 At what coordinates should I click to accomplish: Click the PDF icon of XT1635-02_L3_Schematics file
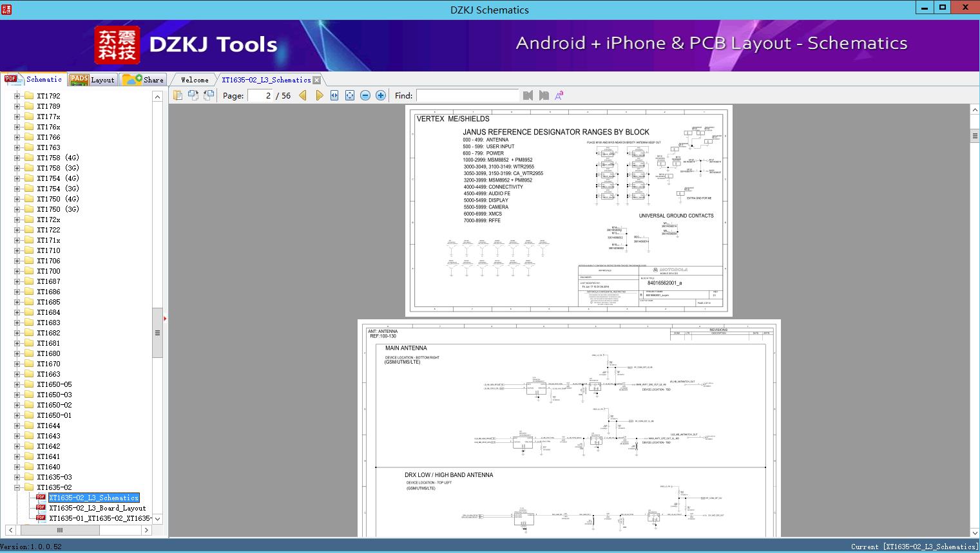[x=41, y=498]
